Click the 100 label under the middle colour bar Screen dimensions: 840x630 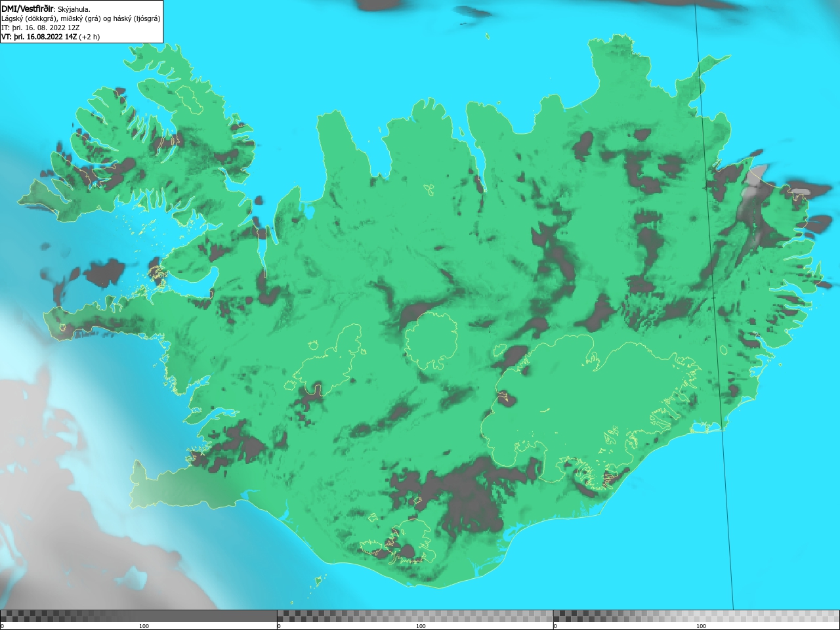pyautogui.click(x=421, y=626)
